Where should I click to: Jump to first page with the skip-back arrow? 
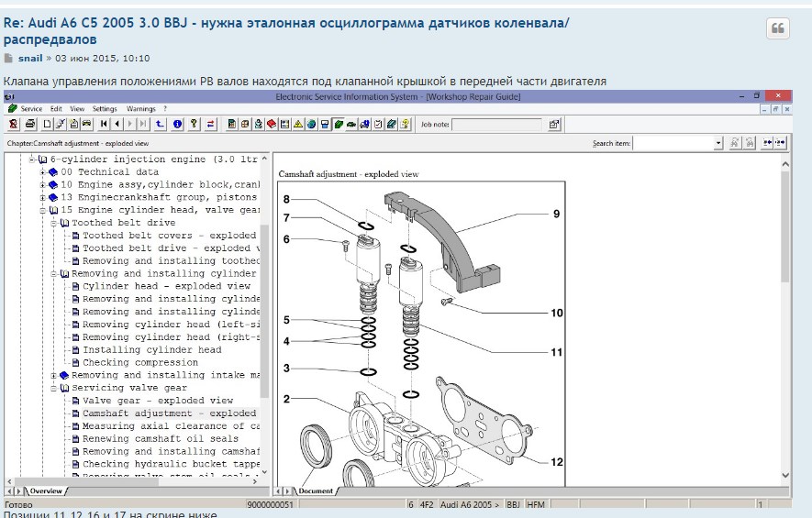pyautogui.click(x=104, y=124)
